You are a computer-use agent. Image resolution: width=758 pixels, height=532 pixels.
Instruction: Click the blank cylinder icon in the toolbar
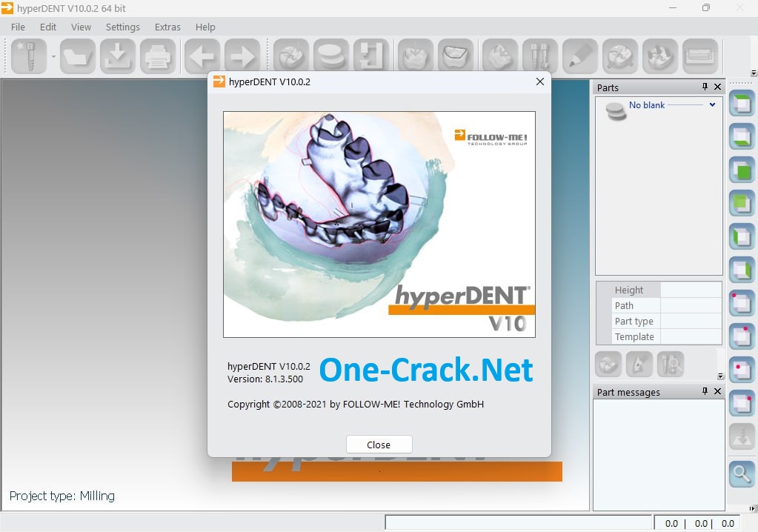point(330,56)
